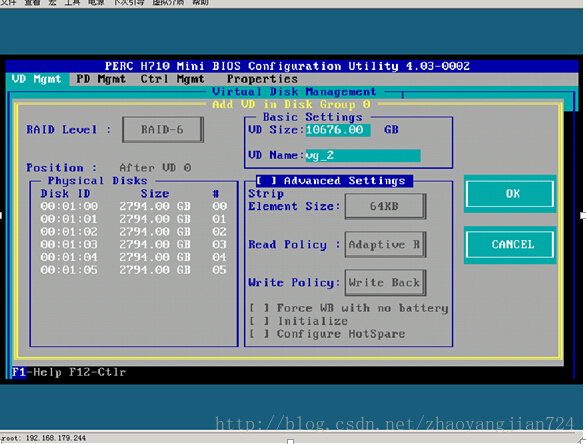Open the Ctrl Mgmt tab
This screenshot has height=444, width=586.
[x=172, y=79]
